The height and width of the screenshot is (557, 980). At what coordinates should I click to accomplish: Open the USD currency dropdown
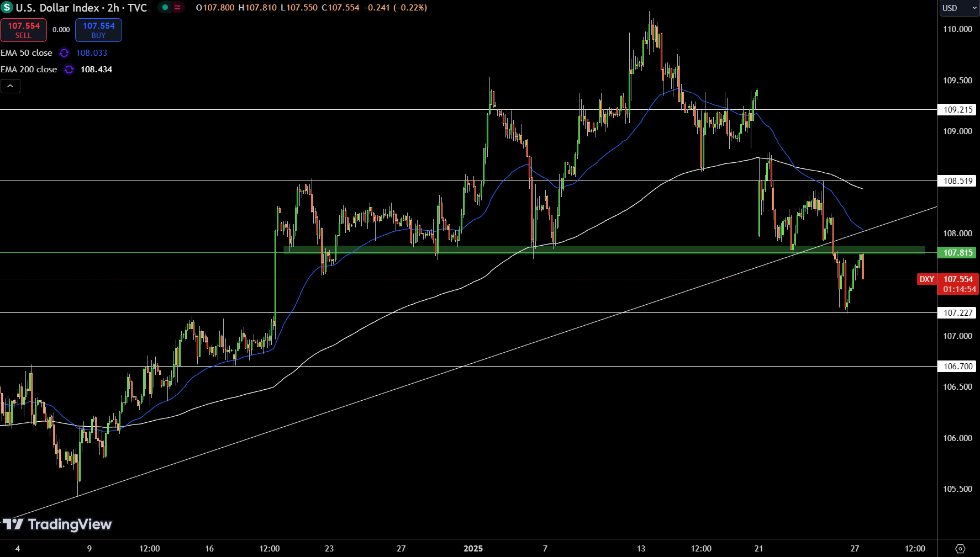click(959, 8)
